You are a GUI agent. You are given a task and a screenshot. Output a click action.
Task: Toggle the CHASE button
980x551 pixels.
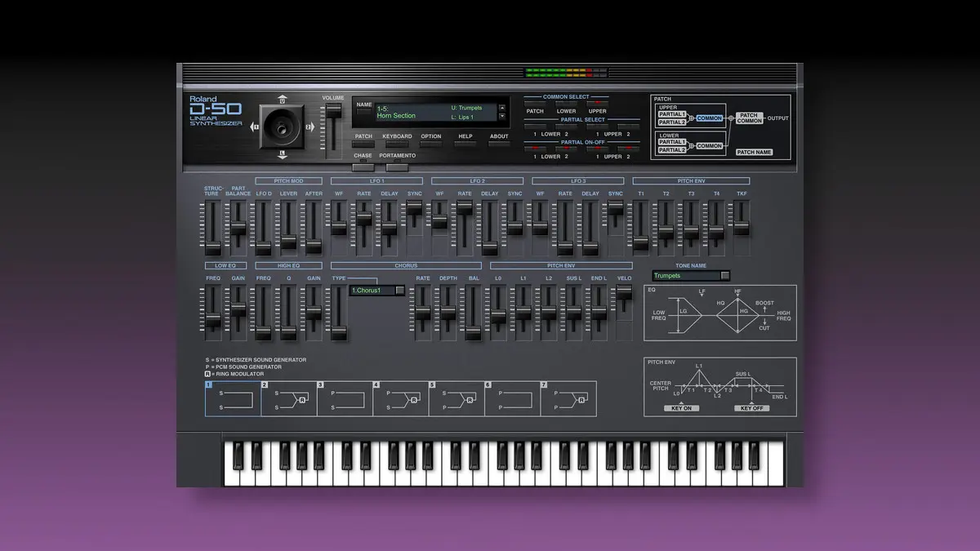pyautogui.click(x=363, y=167)
